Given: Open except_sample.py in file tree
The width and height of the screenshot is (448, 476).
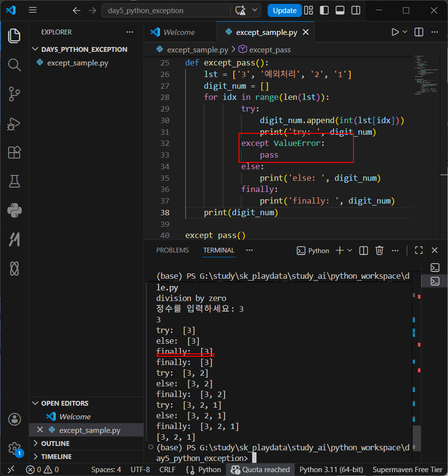Looking at the screenshot, I should tap(78, 63).
